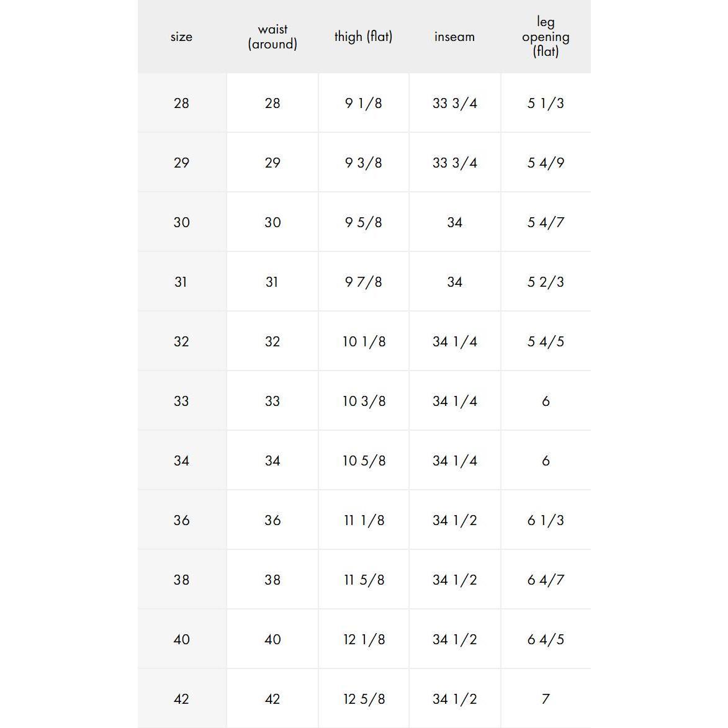Select the "inseam" column header
Viewport: 728px width, 728px height.
click(x=454, y=37)
